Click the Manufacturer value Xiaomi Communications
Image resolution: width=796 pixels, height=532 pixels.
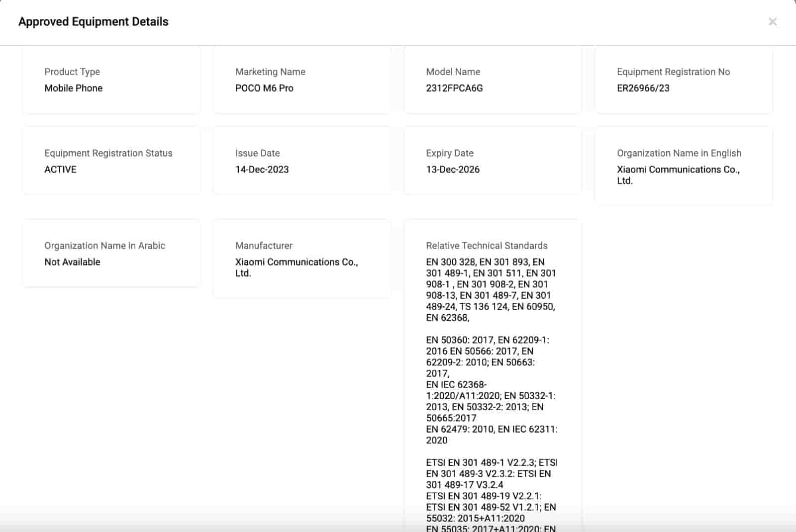click(x=297, y=267)
